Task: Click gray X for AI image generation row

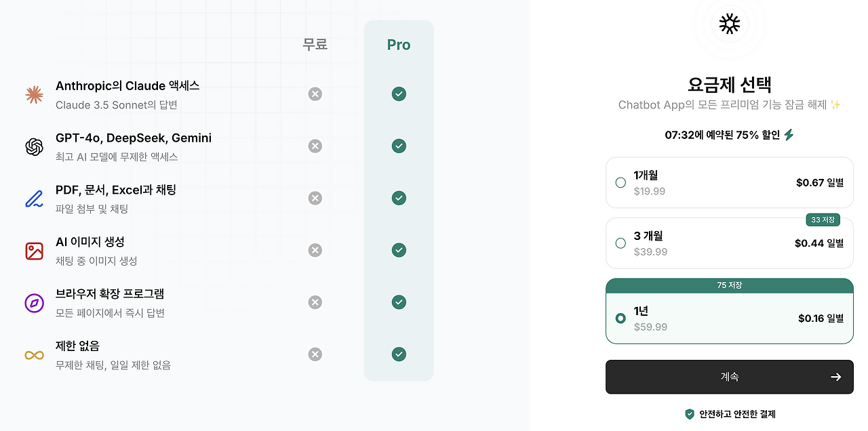Action: click(x=315, y=250)
